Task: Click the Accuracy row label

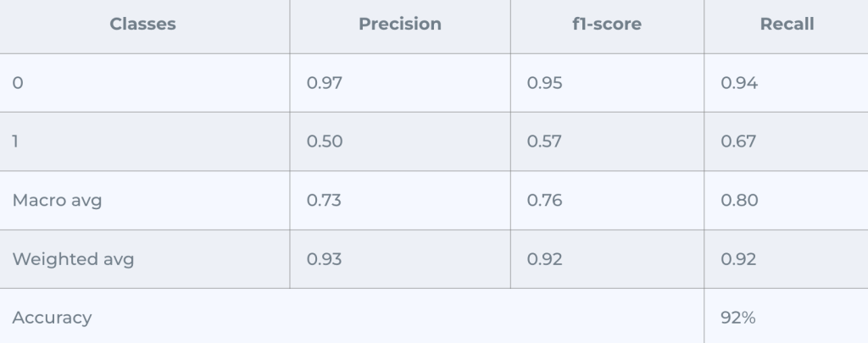Action: click(x=52, y=318)
